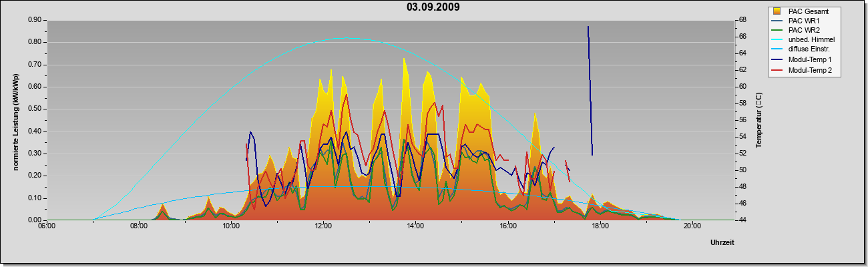Click the chart title 03.09.2009

(x=433, y=7)
